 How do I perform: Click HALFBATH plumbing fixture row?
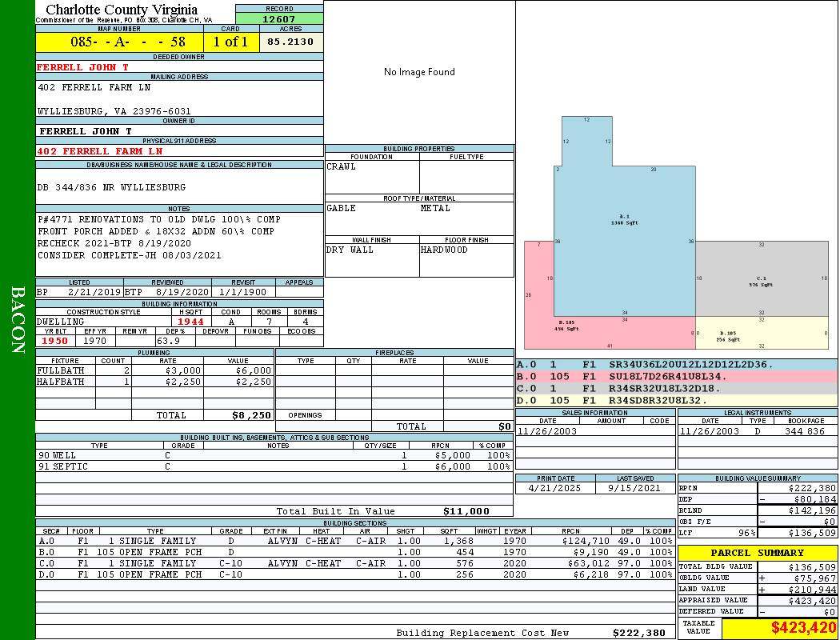pyautogui.click(x=155, y=382)
